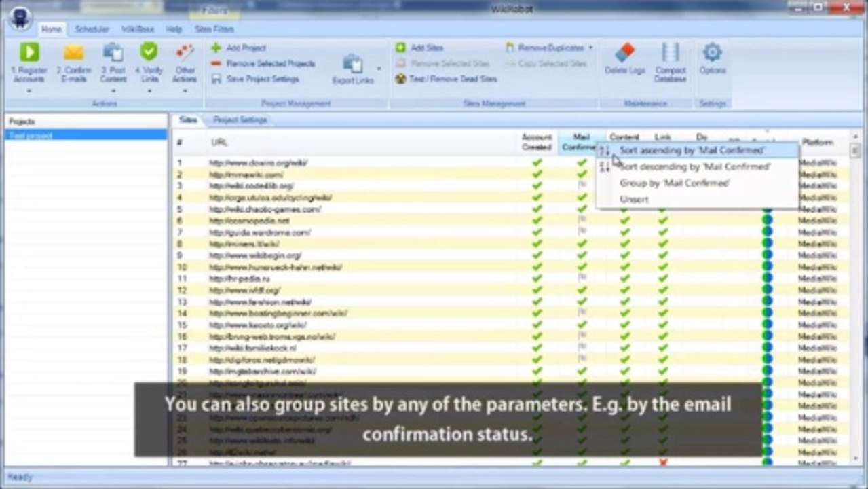
Task: Click Mail Confirmed checkmark in row 12
Action: tap(582, 290)
